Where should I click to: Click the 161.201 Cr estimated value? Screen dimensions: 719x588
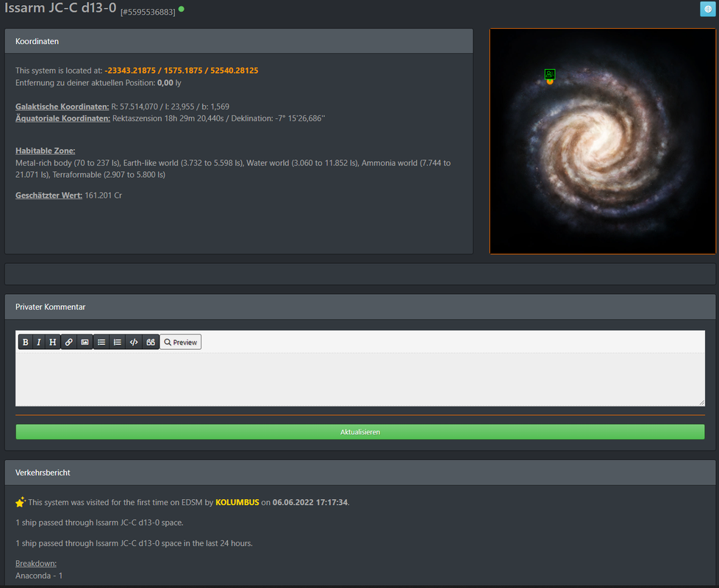point(103,196)
